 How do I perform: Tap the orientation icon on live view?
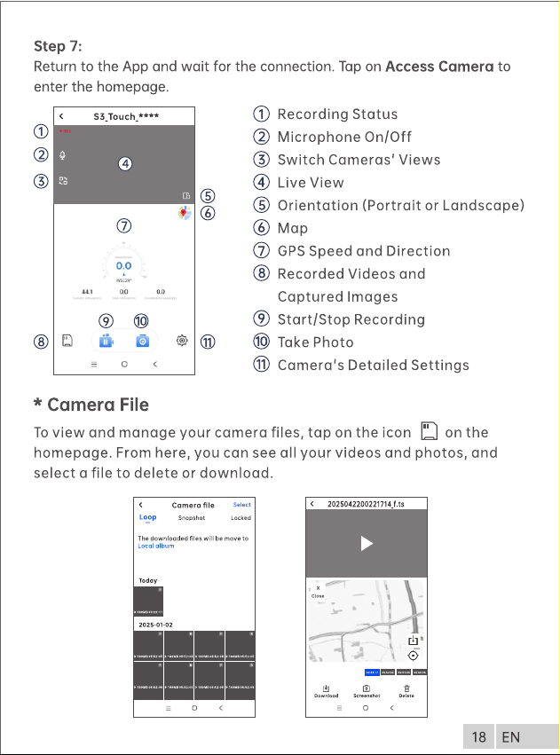click(187, 195)
